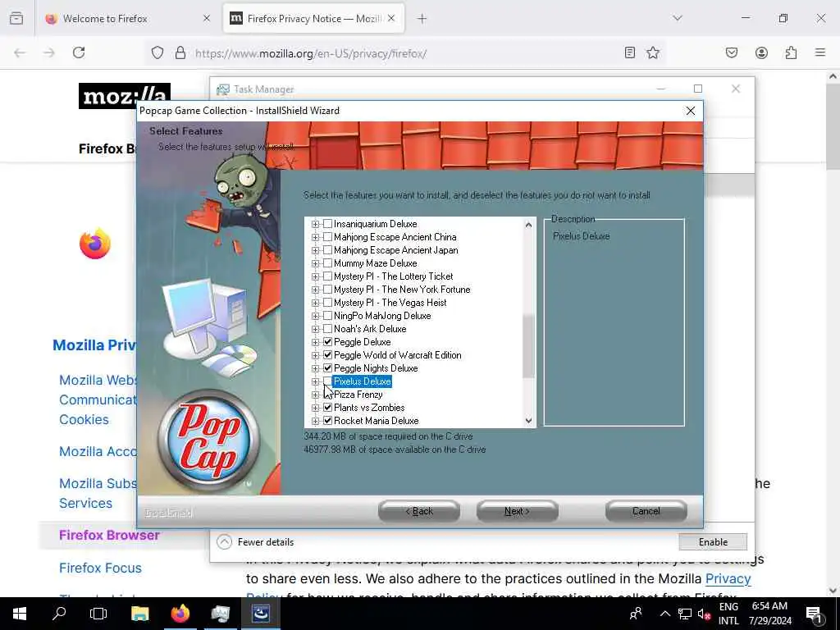List all tabs with dropdown arrow
This screenshot has width=840, height=630.
tap(678, 18)
